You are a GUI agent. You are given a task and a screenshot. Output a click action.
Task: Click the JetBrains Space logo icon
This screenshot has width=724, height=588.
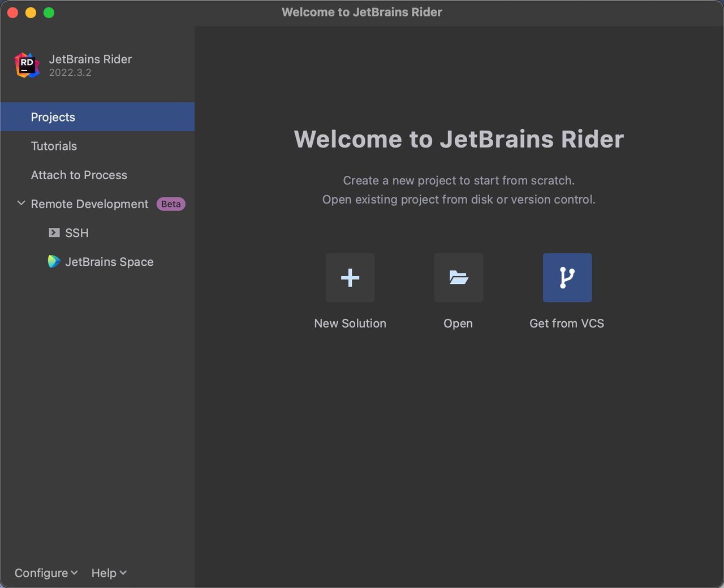[54, 261]
